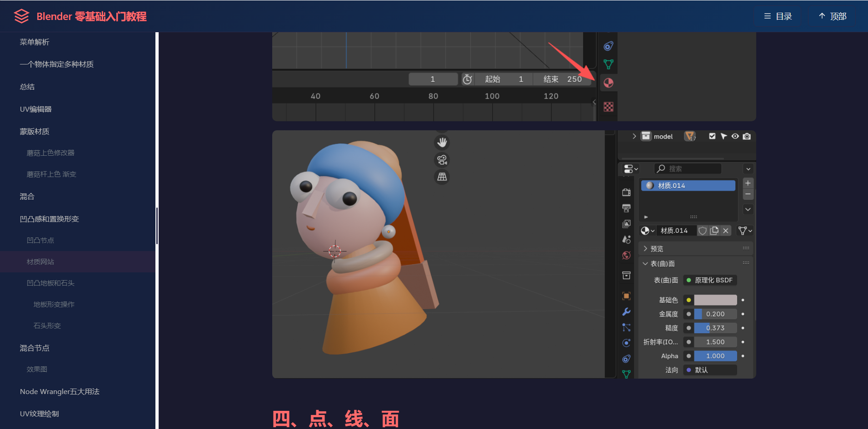Adjust the 金属度 slider showing 0.200
This screenshot has height=429, width=868.
[x=715, y=314]
